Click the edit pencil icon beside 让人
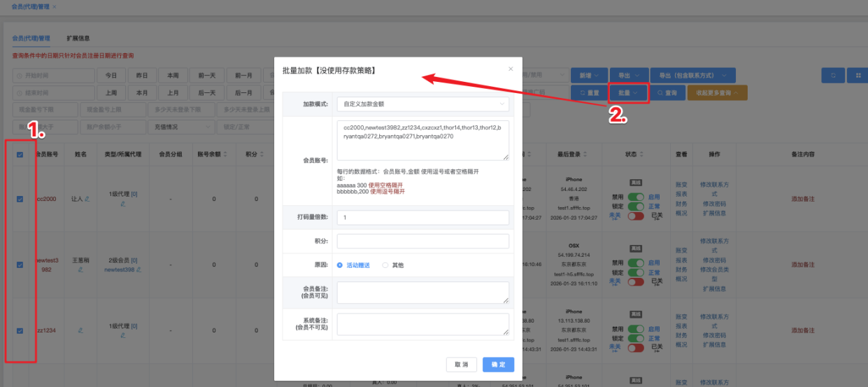The image size is (868, 387). [x=87, y=199]
